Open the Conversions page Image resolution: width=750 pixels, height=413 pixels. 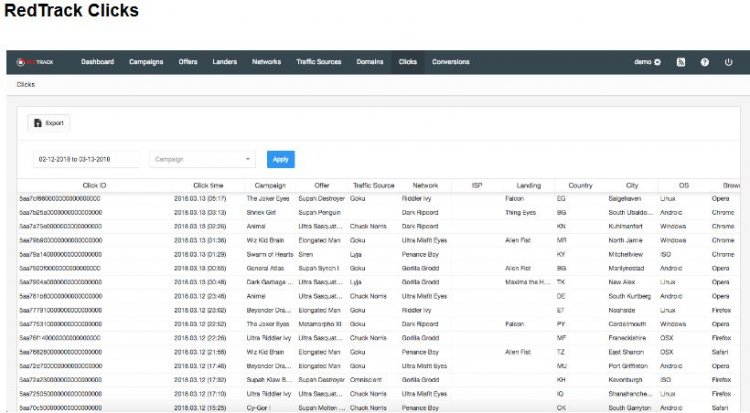[451, 62]
